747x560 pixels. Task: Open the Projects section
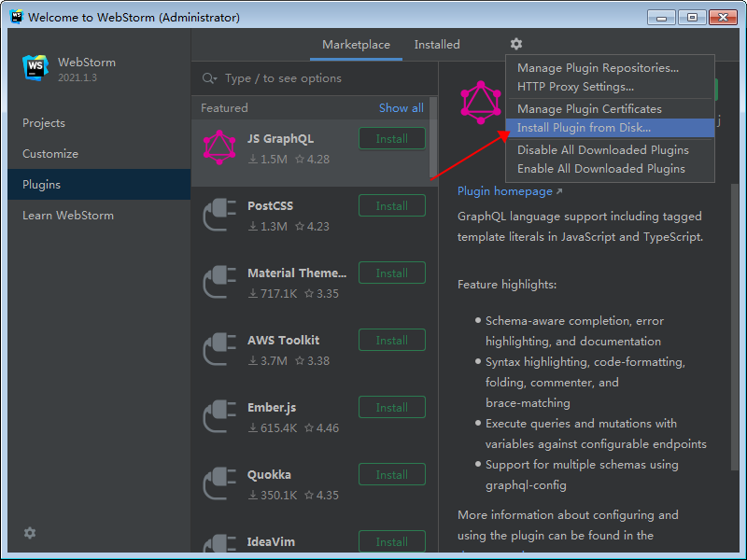point(99,123)
